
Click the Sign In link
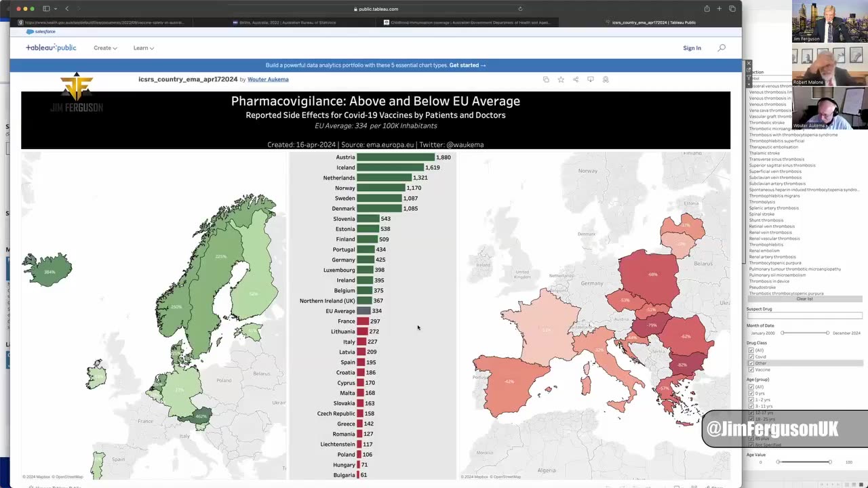pos(692,48)
